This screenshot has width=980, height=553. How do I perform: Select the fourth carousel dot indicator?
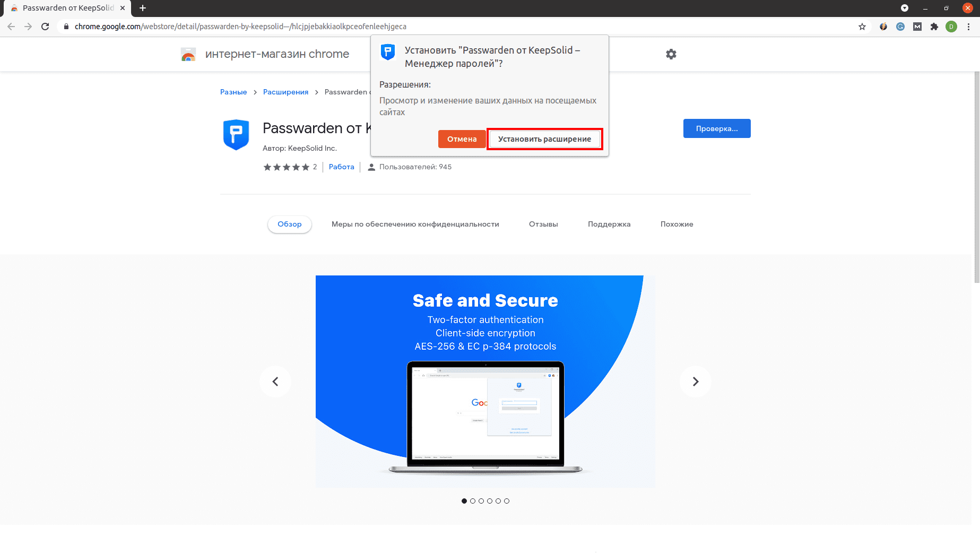pyautogui.click(x=490, y=501)
